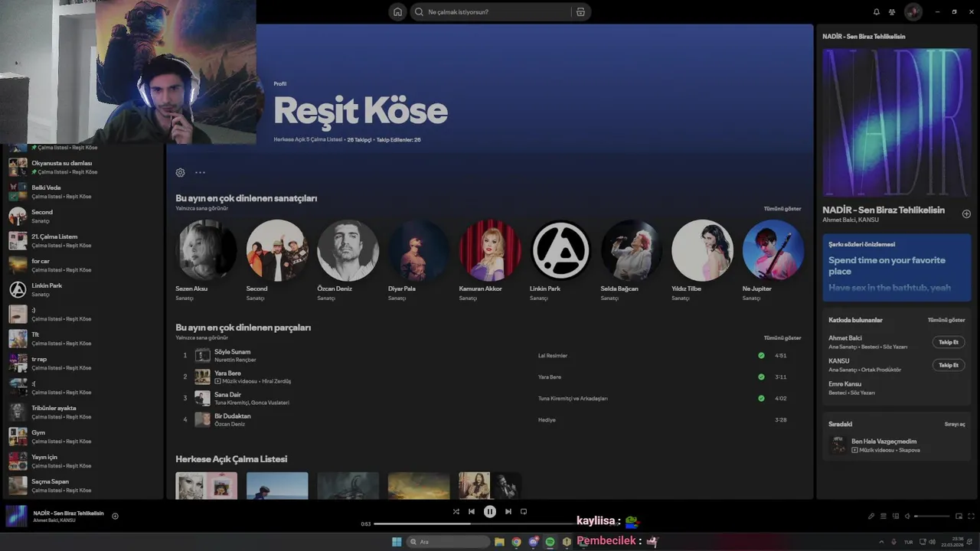980x551 pixels.
Task: Open Ne Jupiter artist picture
Action: tap(773, 250)
